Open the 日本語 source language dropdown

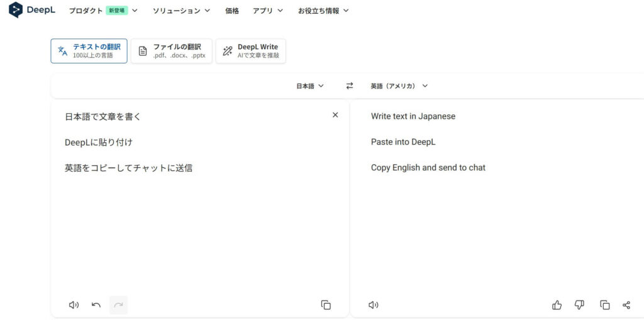pyautogui.click(x=310, y=86)
